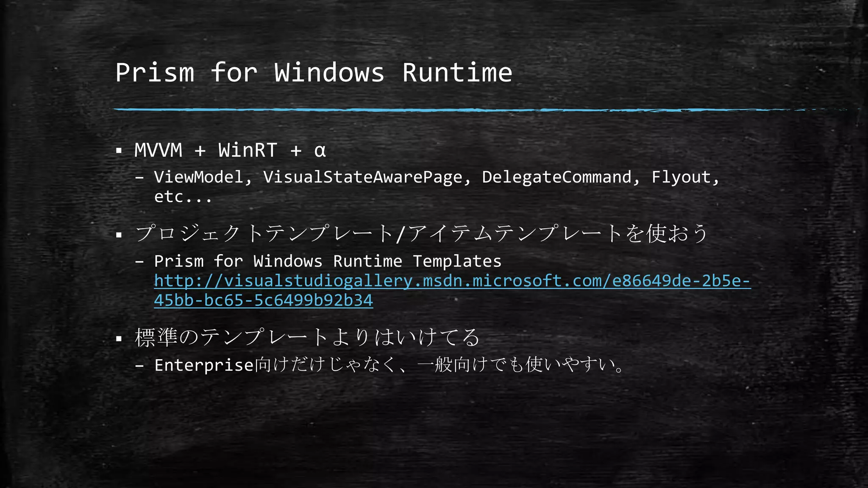This screenshot has height=488, width=868.
Task: Click the 'etc...' text
Action: 183,197
